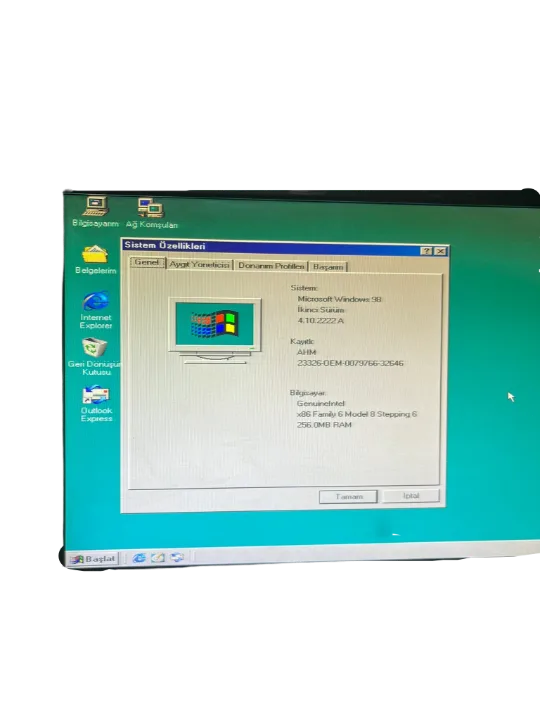The image size is (540, 720).
Task: Click the İptal button
Action: point(411,495)
